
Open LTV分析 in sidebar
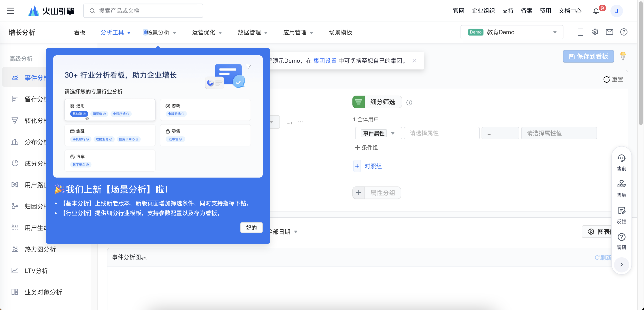[36, 270]
